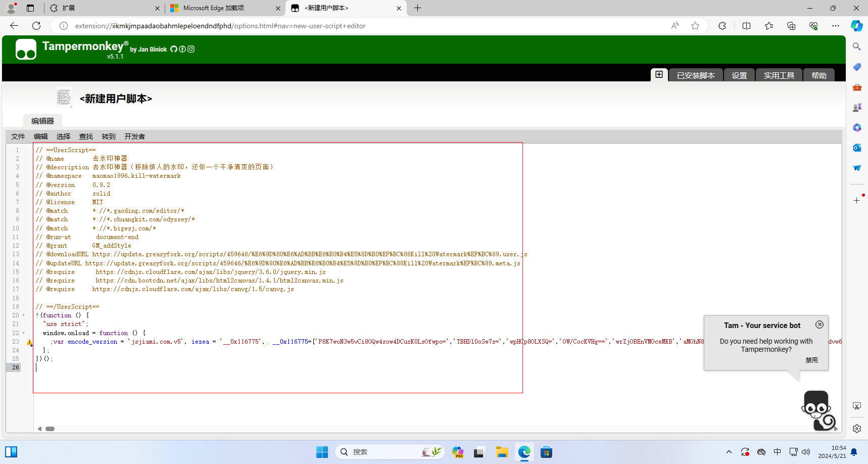Image resolution: width=868 pixels, height=464 pixels.
Task: Switch to 已安装脚本 tab
Action: click(696, 75)
